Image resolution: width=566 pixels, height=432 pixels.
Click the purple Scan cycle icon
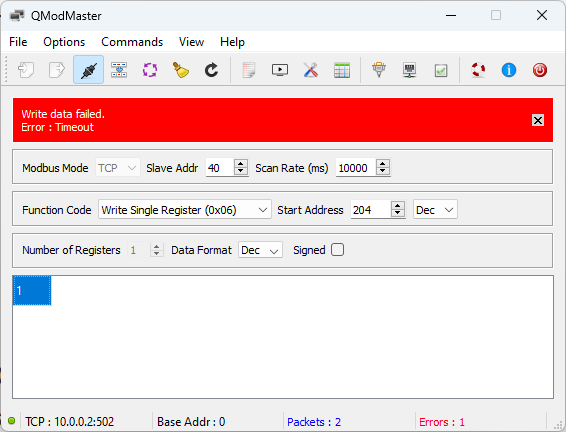pyautogui.click(x=149, y=70)
